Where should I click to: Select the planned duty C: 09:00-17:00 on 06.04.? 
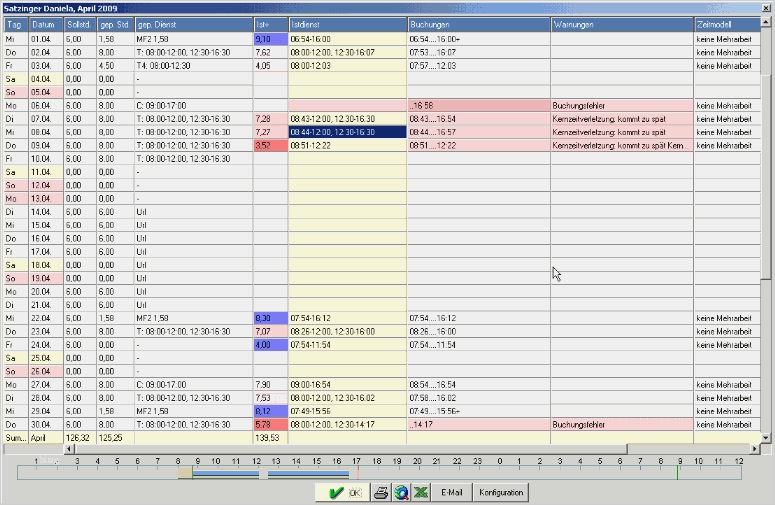coord(193,105)
